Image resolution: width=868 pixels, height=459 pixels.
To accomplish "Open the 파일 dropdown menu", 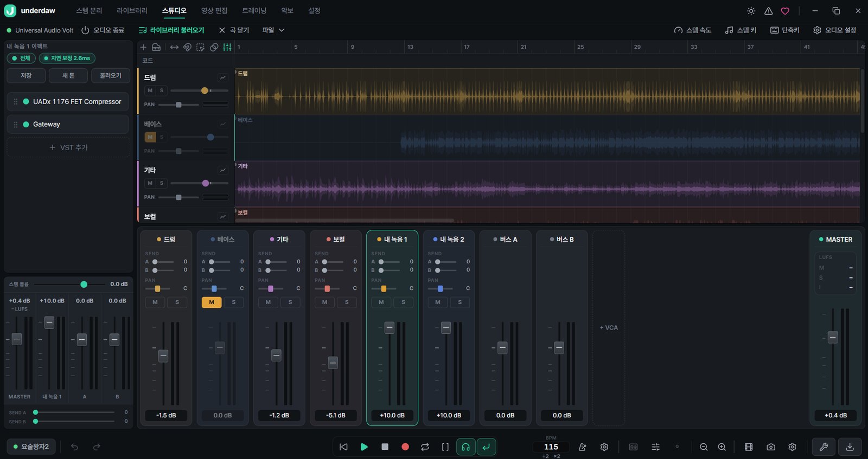I will 273,30.
